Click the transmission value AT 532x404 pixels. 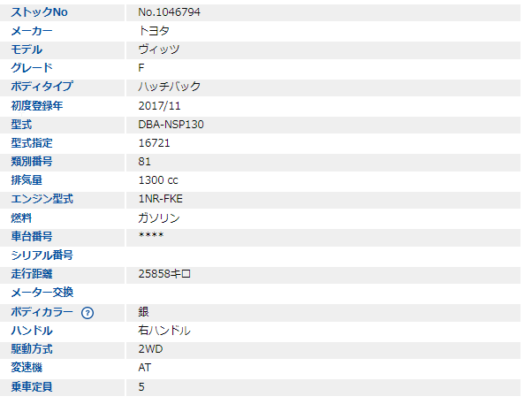146,368
